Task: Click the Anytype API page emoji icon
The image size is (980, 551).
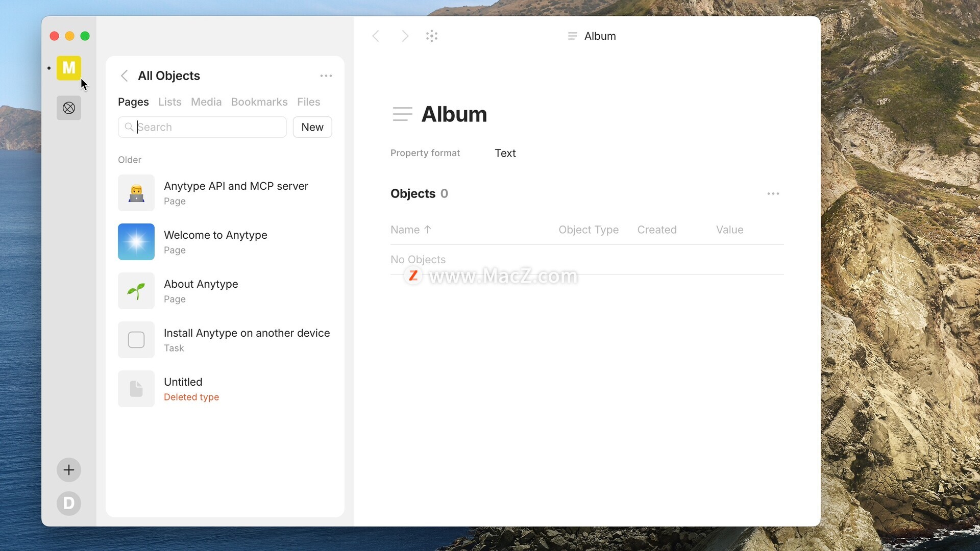Action: (x=136, y=193)
